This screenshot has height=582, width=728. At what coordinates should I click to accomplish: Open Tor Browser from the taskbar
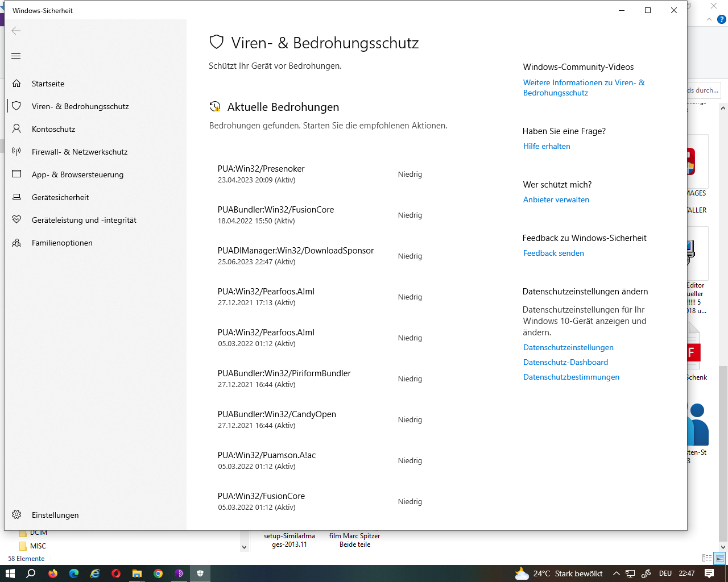(179, 573)
